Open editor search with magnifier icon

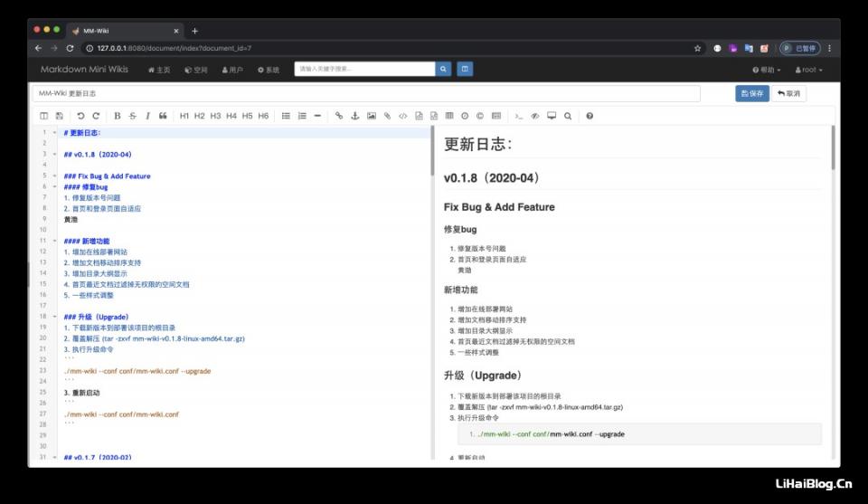[568, 116]
